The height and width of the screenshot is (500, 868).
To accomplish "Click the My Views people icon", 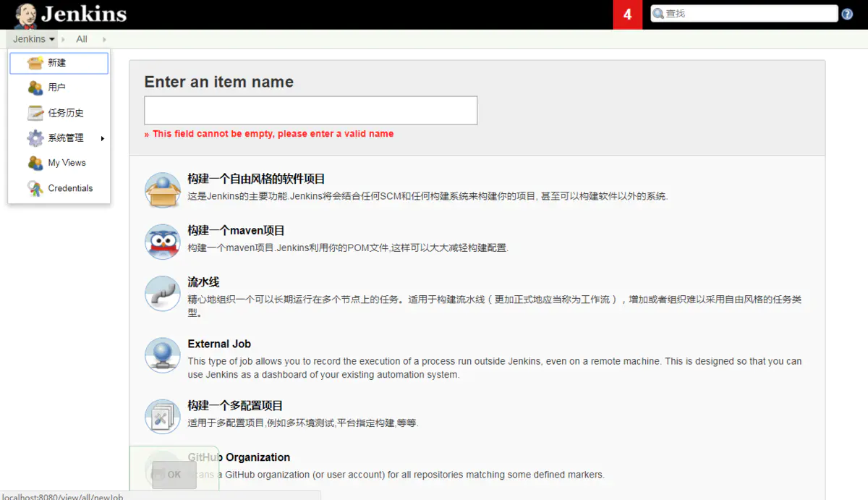I will point(35,163).
